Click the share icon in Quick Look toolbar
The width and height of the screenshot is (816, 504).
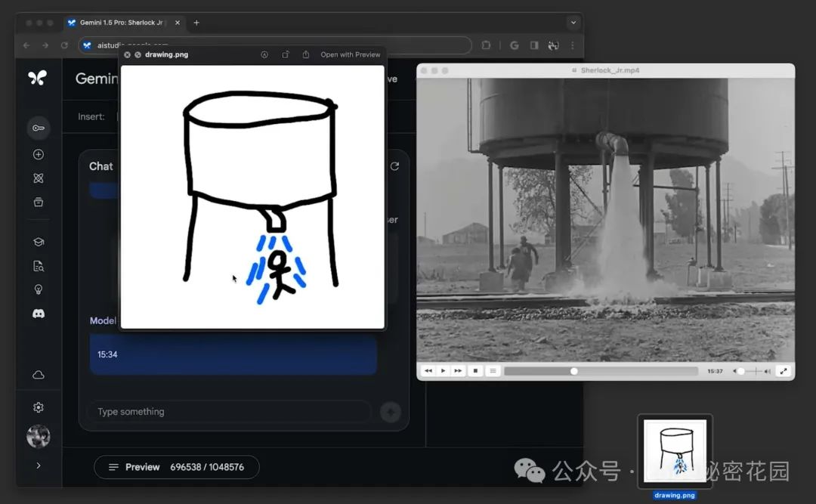pos(306,54)
